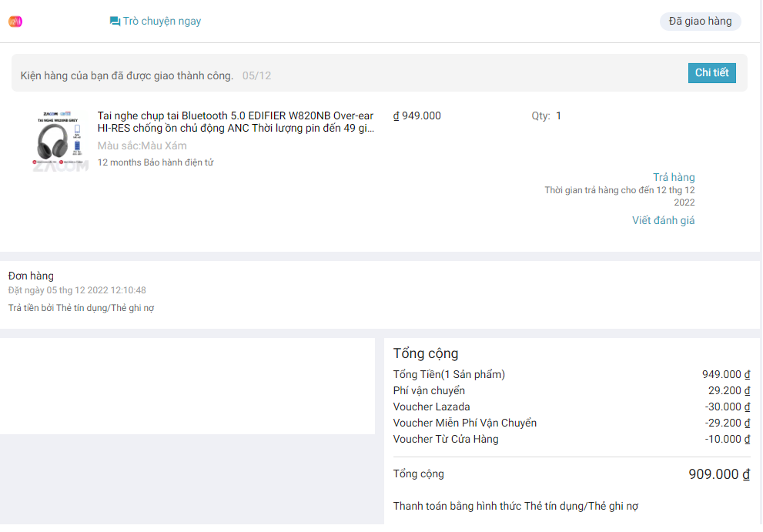Click the Voucher Lazada -30.000 ₫ value
This screenshot has height=532, width=763.
[x=727, y=407]
